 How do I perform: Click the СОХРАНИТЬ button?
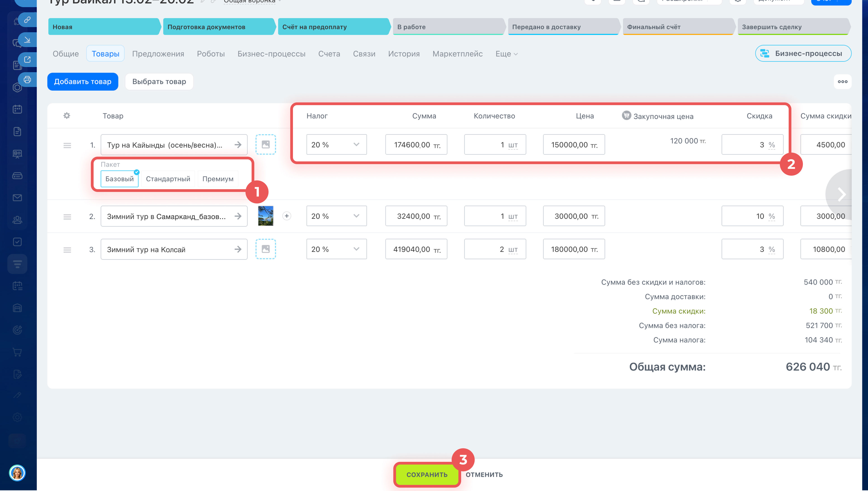tap(427, 475)
